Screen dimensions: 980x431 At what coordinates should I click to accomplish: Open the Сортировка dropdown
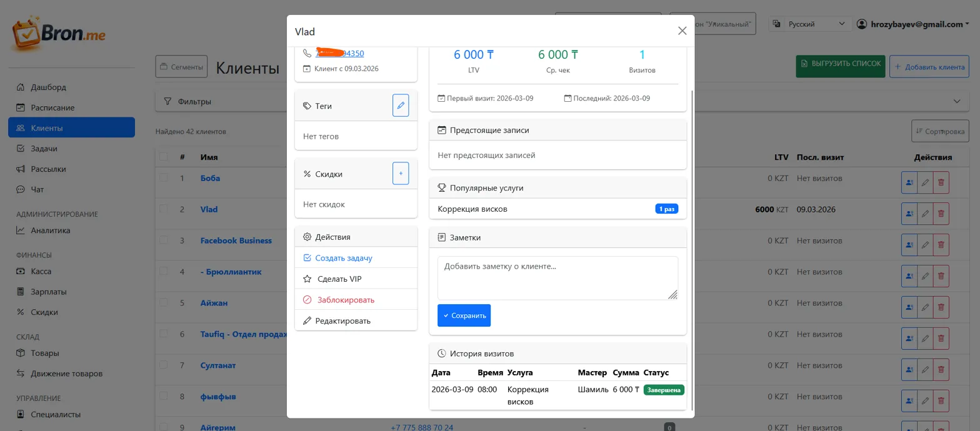(940, 132)
